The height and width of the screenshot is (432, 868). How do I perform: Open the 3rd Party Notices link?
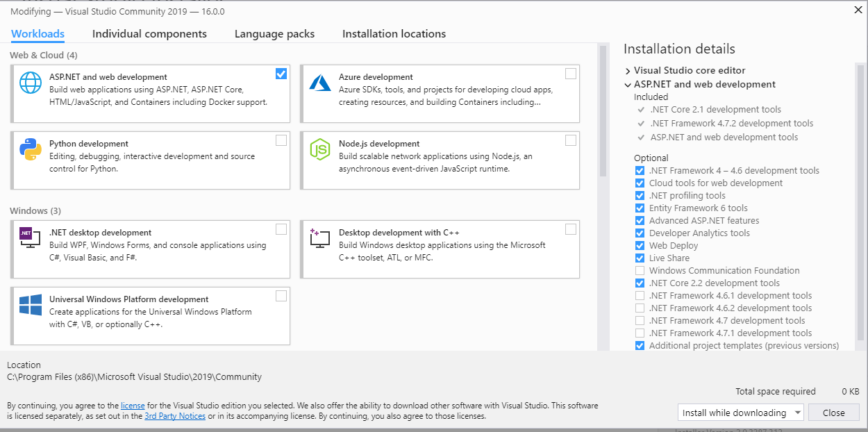tap(174, 416)
